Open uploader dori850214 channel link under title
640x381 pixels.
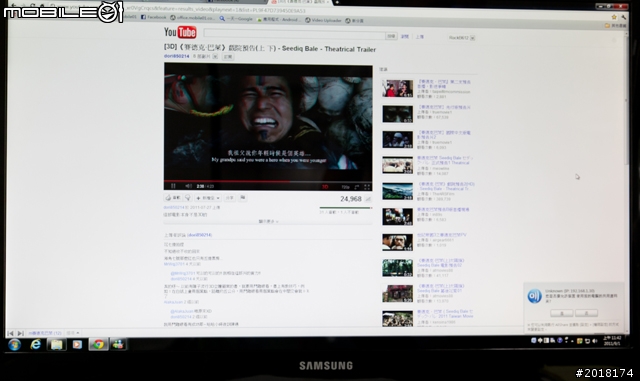(x=176, y=56)
